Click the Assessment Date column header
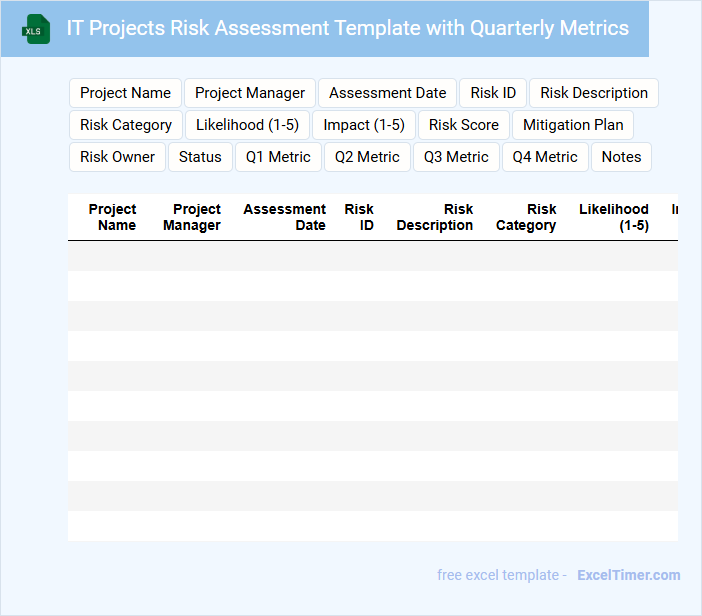 (285, 217)
